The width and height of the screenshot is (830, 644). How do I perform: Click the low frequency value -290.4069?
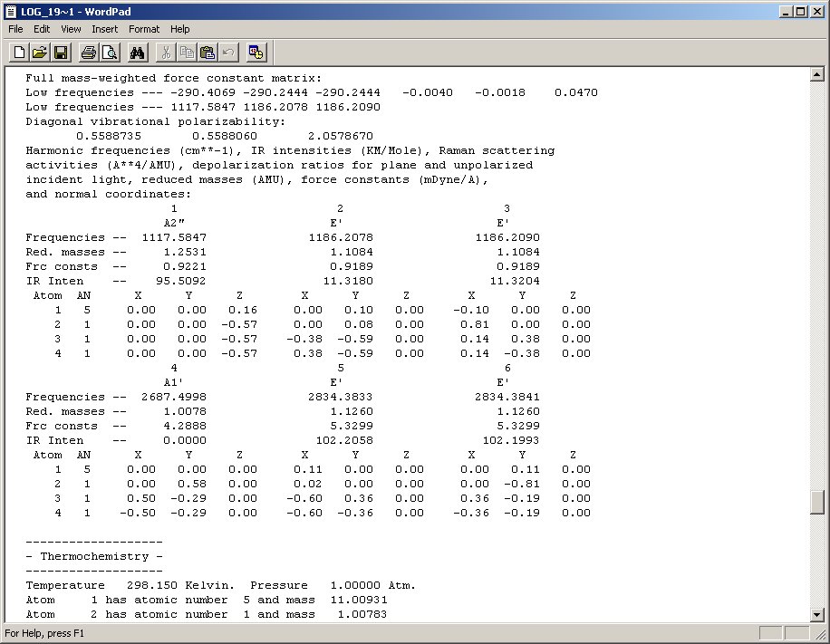pos(203,92)
